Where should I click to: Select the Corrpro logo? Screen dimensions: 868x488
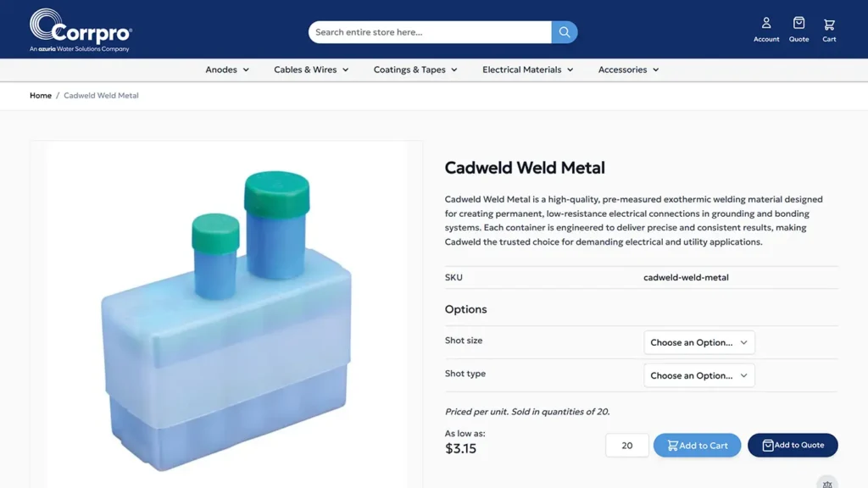coord(80,30)
